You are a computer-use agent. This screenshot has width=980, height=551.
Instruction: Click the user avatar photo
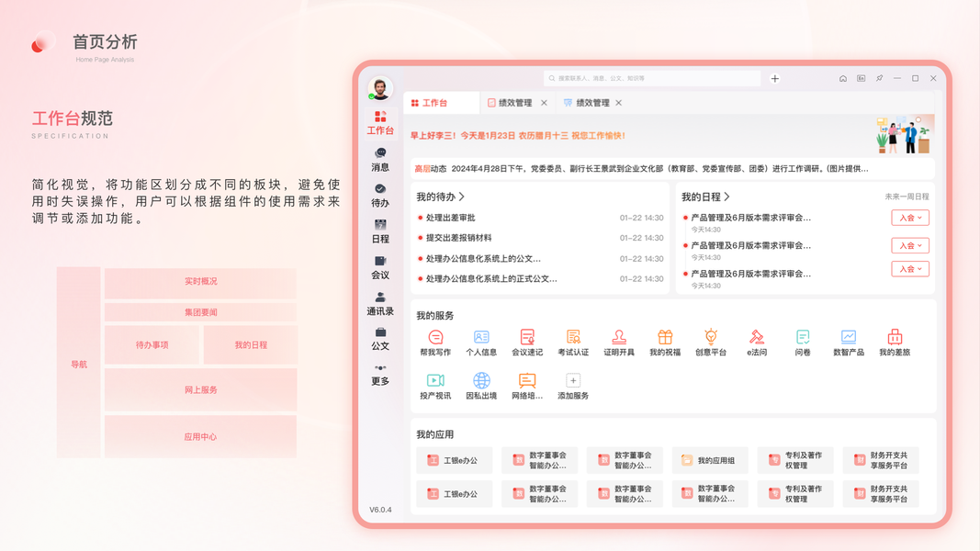click(x=380, y=88)
